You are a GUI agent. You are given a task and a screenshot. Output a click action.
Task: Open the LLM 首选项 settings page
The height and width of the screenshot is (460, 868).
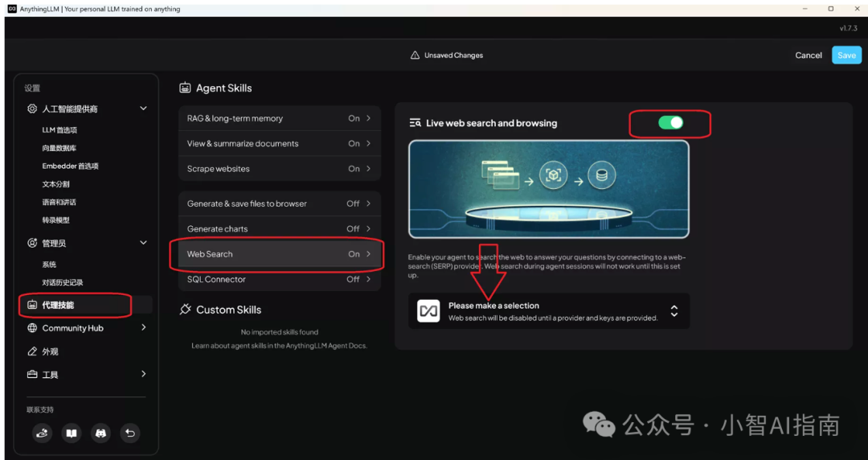pos(59,130)
